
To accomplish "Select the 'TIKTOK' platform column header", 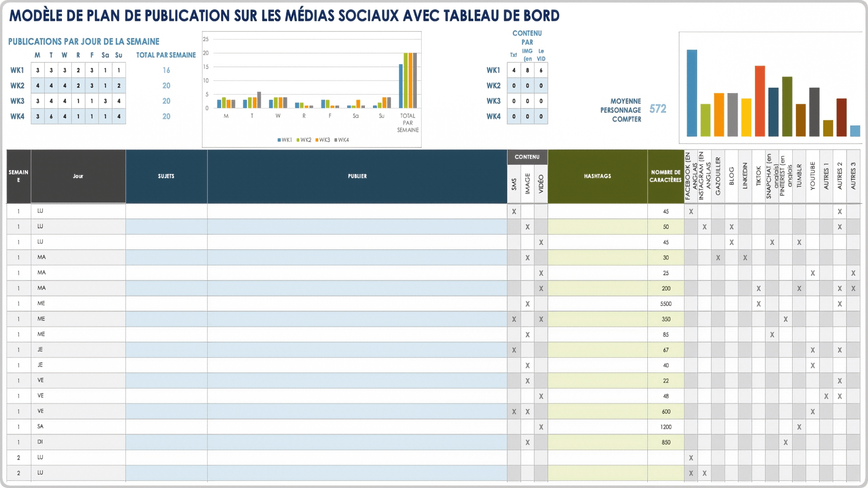I will [759, 176].
